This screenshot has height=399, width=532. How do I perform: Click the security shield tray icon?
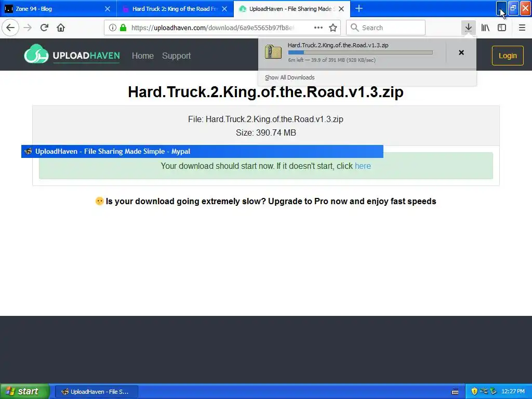(x=474, y=391)
